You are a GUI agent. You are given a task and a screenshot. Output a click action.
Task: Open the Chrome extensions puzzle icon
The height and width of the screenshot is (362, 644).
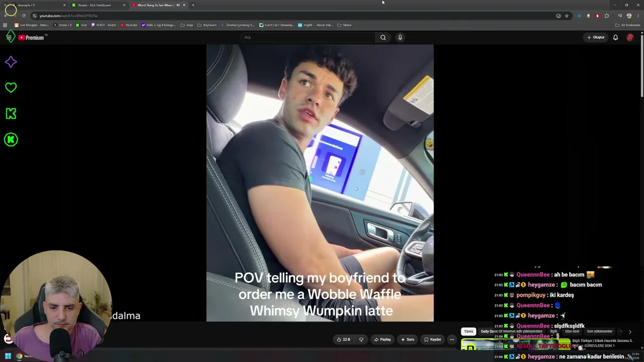(606, 16)
